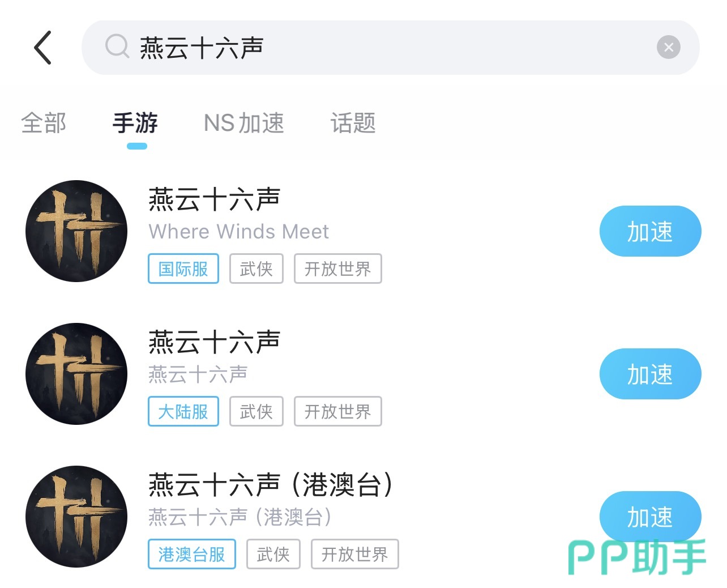The image size is (727, 588).
Task: Tap 开放世界 tag under 国际服 entry
Action: coord(338,269)
